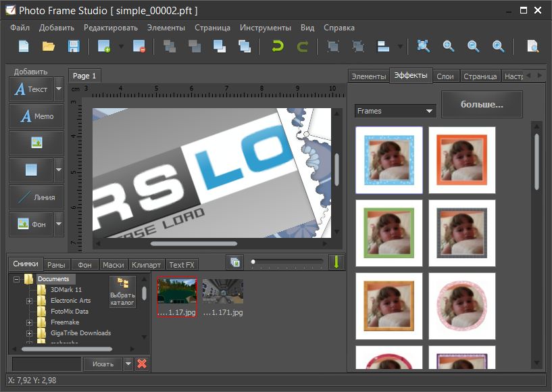This screenshot has height=392, width=552.
Task: Select the orange frame thumbnail
Action: tap(462, 160)
